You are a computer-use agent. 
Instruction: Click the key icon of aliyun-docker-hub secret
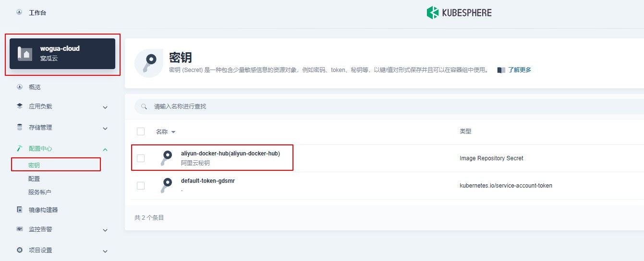(x=166, y=158)
